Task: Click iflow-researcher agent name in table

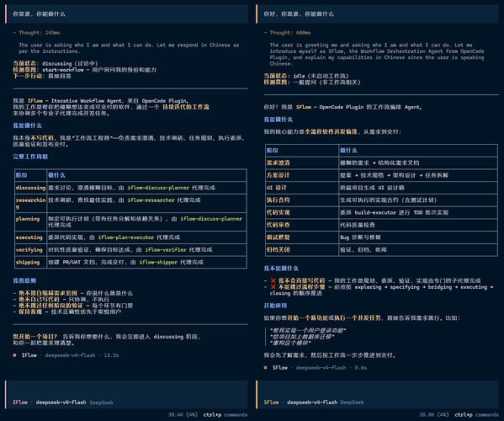Action: point(151,200)
